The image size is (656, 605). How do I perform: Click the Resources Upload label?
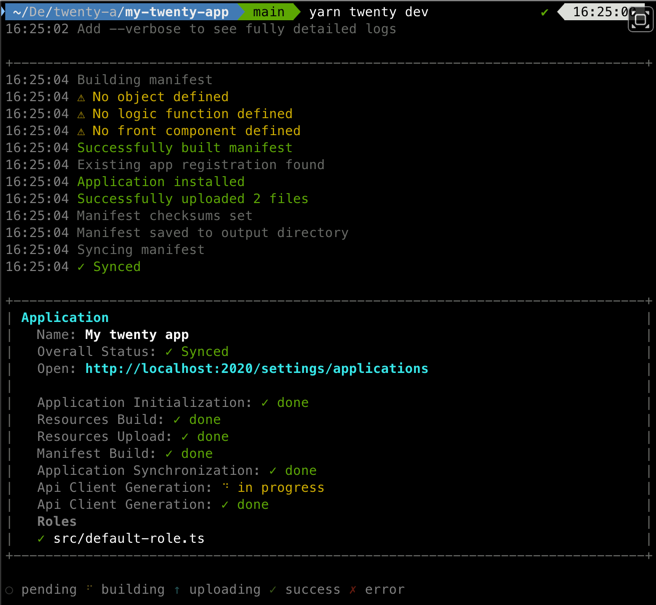[104, 437]
